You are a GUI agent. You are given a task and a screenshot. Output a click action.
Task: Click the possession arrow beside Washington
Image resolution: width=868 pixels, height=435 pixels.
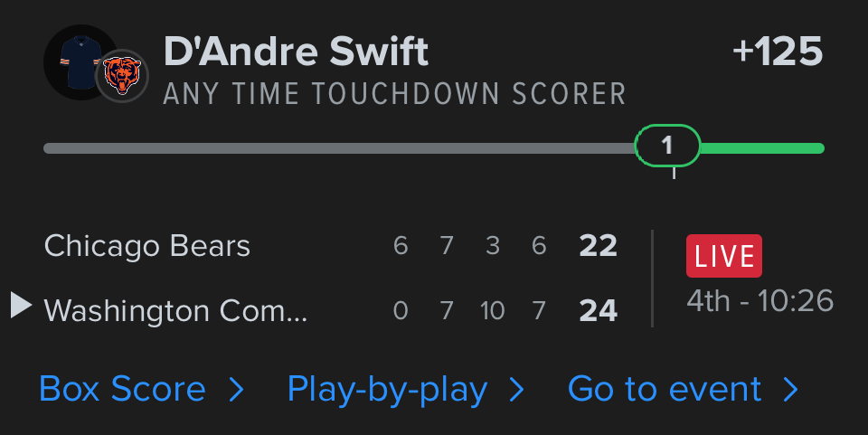point(21,306)
